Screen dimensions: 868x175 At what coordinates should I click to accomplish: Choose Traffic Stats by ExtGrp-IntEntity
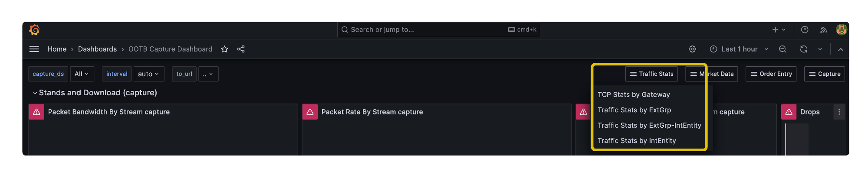coord(649,125)
